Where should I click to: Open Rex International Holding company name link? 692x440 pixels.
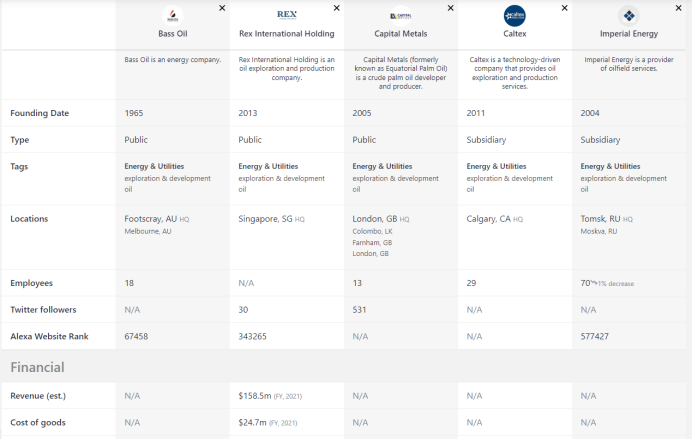pyautogui.click(x=286, y=34)
